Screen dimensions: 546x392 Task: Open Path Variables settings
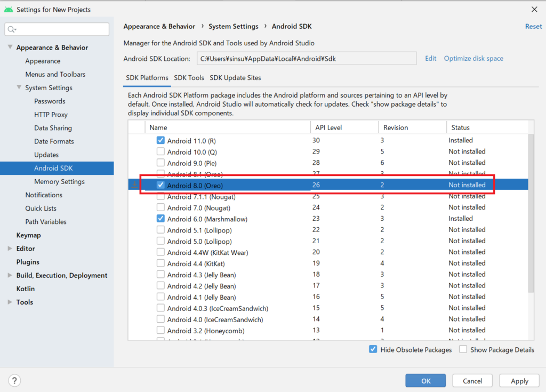[46, 222]
